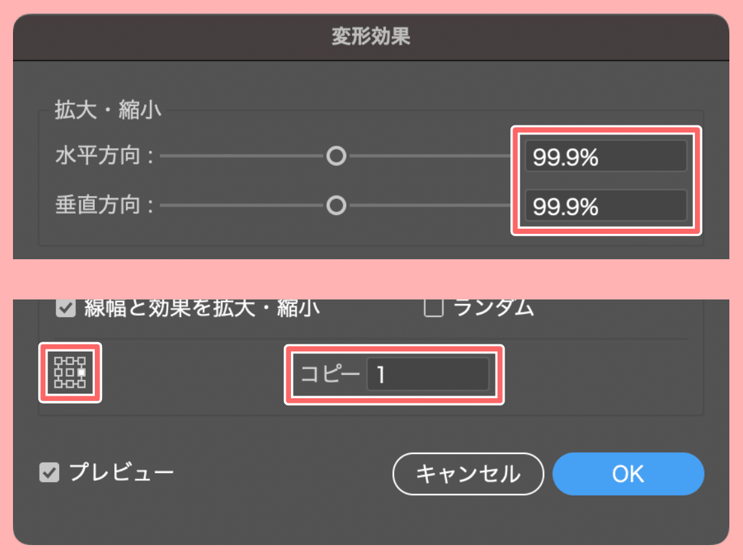Toggle the 線幅と効果を拡大・縮小 checkbox
This screenshot has width=743, height=560.
pyautogui.click(x=66, y=308)
